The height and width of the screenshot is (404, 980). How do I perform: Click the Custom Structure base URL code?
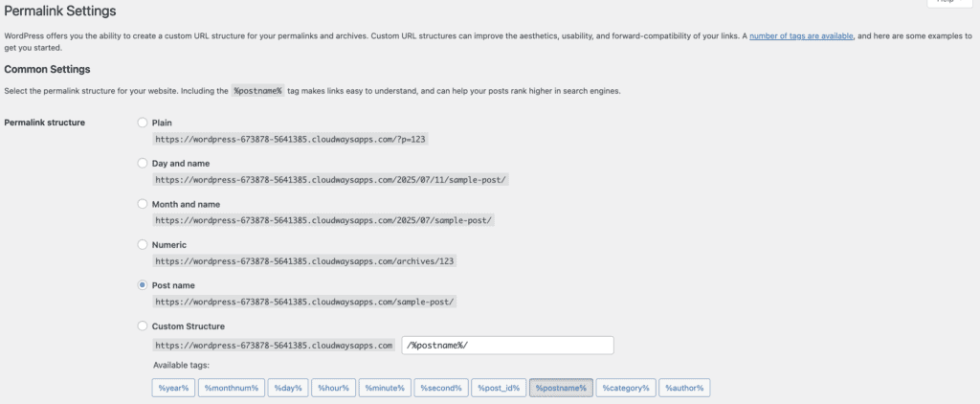[274, 346]
